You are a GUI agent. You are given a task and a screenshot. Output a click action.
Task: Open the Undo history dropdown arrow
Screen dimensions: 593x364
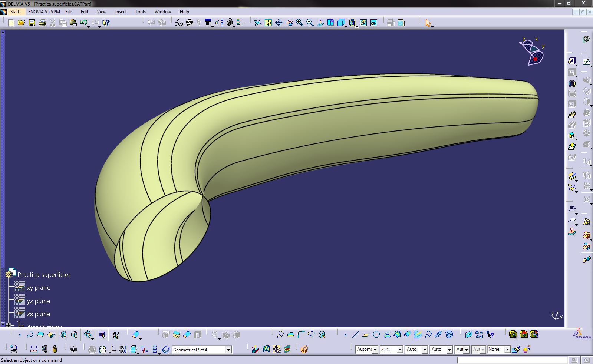[89, 27]
